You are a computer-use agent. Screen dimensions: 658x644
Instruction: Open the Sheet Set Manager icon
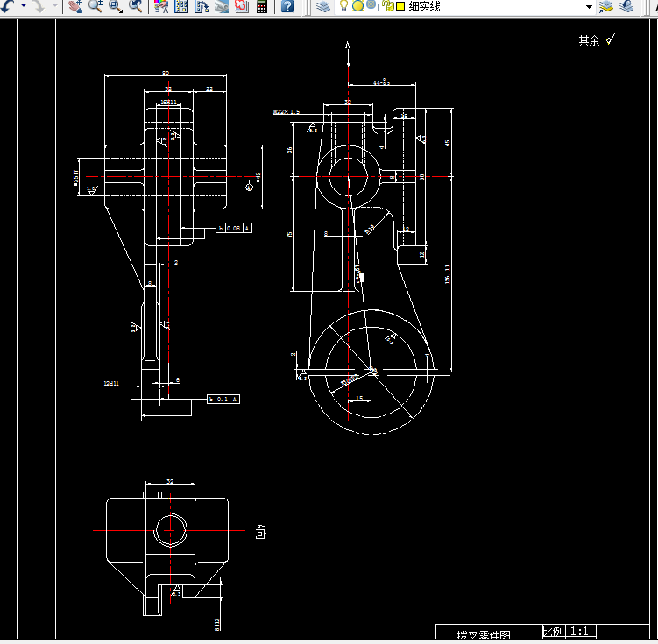(x=222, y=6)
